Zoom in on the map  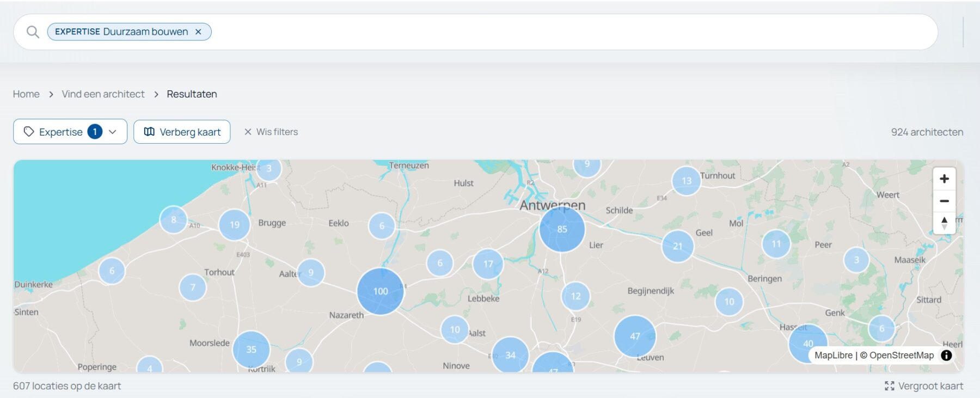click(944, 179)
